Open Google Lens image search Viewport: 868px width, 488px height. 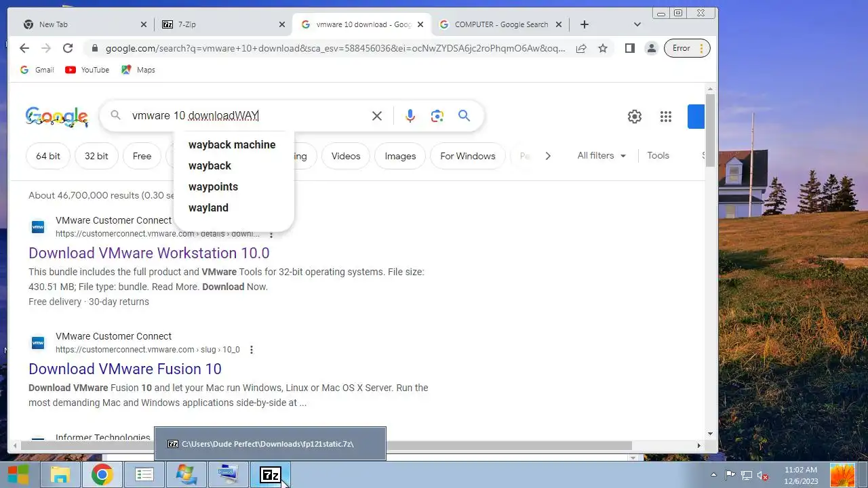[x=437, y=116]
